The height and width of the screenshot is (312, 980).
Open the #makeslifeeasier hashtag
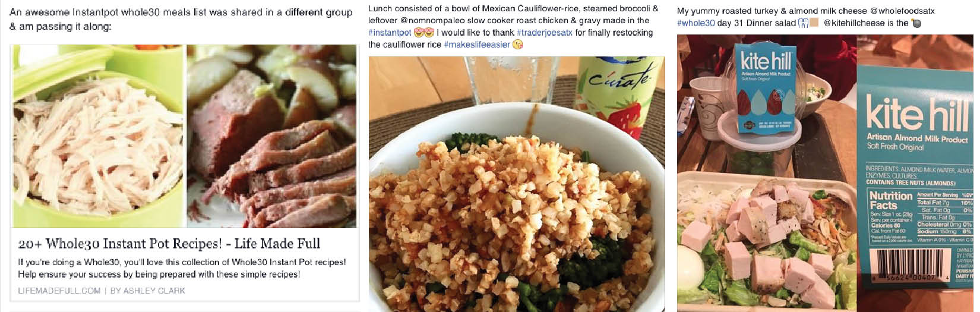pos(477,45)
